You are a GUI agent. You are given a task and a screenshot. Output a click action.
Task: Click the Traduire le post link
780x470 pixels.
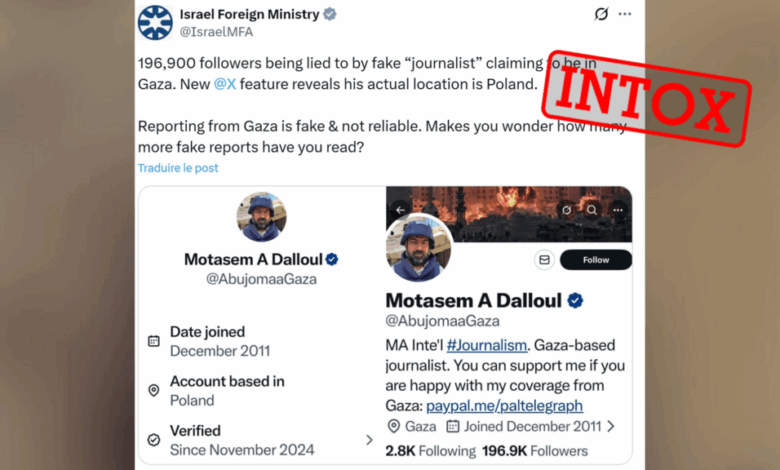(x=178, y=168)
